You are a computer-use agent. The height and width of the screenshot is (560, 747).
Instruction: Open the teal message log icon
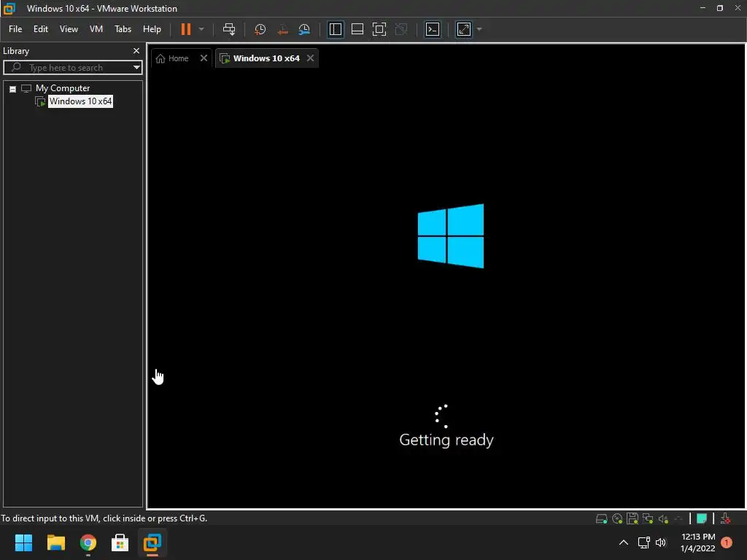702,518
